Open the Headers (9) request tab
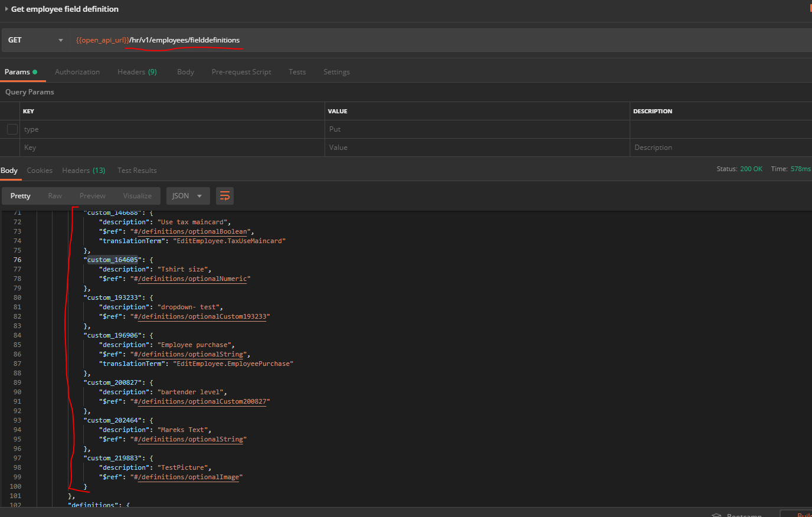The width and height of the screenshot is (812, 517). coord(137,71)
